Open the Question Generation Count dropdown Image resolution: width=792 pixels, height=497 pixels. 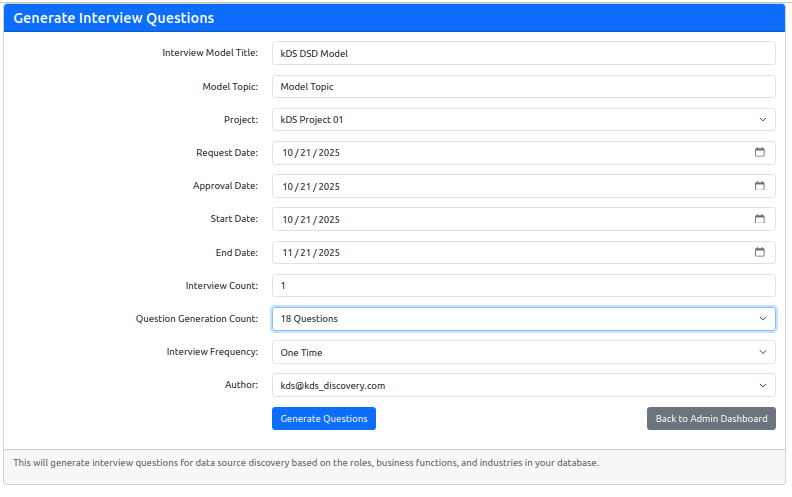click(523, 319)
